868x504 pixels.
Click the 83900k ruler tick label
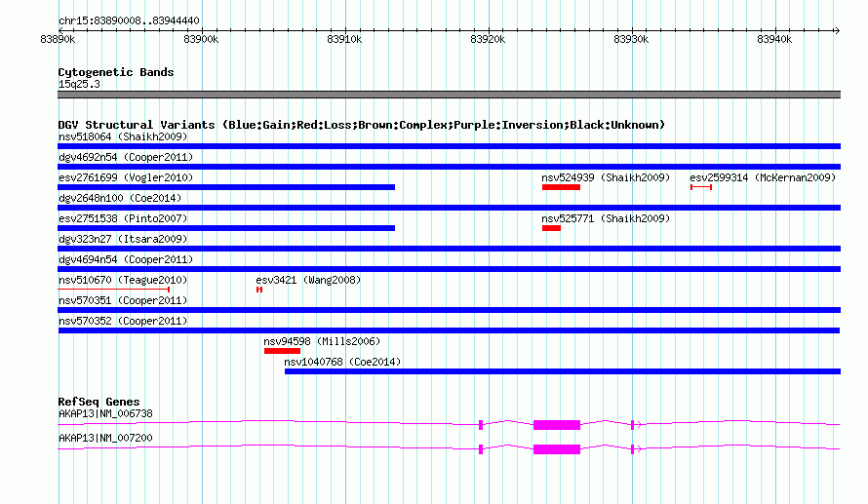(201, 39)
